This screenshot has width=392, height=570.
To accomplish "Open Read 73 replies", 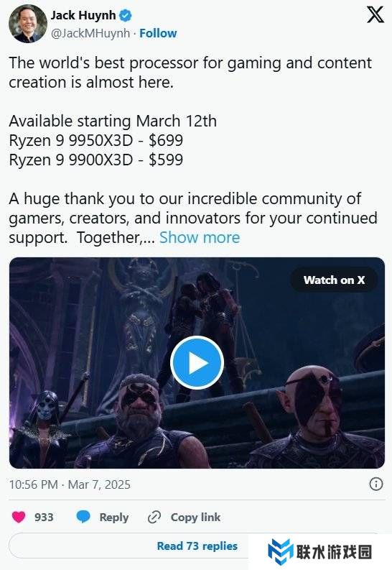I will point(197,546).
